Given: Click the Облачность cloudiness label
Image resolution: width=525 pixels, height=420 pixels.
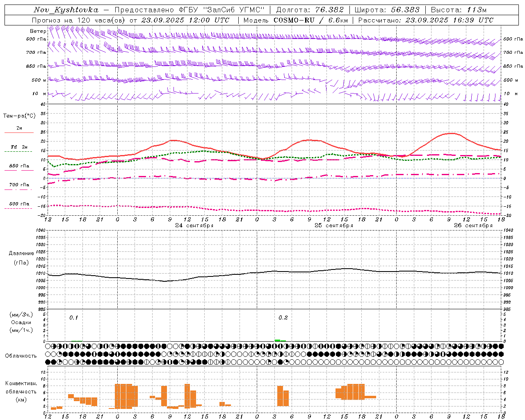Looking at the screenshot, I should tap(21, 356).
